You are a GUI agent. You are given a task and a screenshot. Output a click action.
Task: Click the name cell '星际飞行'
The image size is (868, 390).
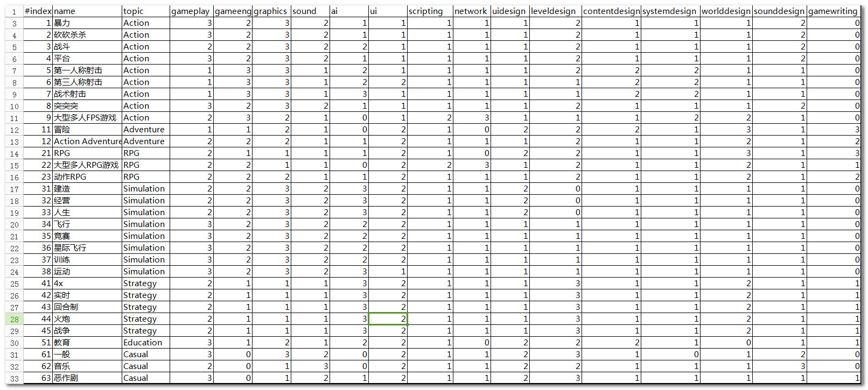(x=87, y=248)
